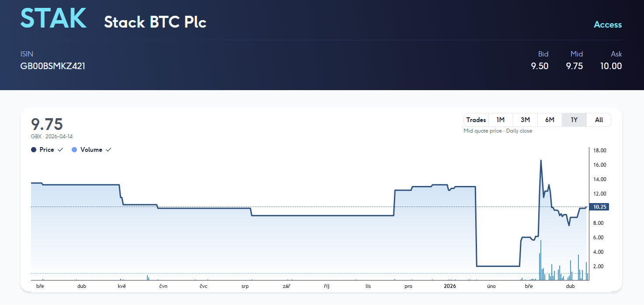Click the 6.00 price axis label
The height and width of the screenshot is (305, 644).
click(x=598, y=238)
